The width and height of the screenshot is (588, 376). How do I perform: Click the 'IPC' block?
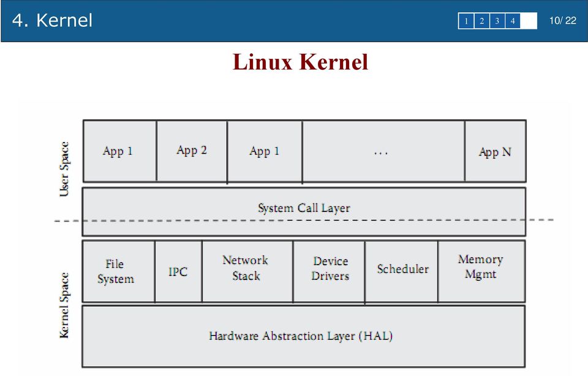(178, 271)
